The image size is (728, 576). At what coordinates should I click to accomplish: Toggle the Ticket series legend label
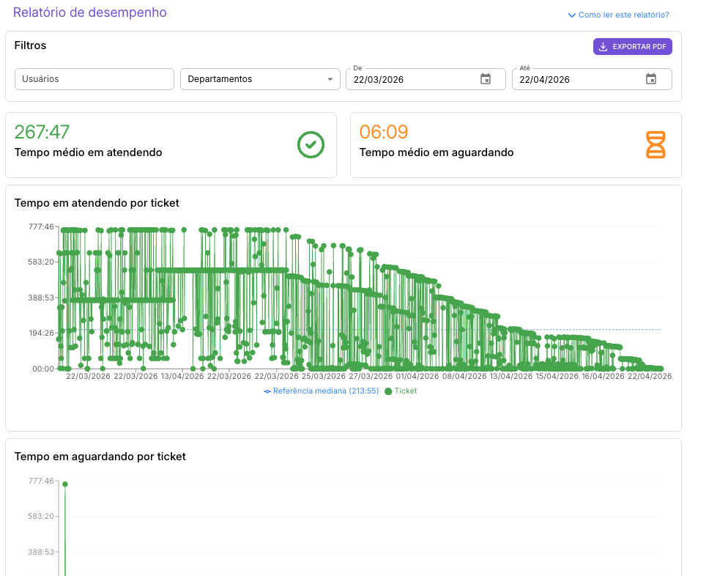406,391
